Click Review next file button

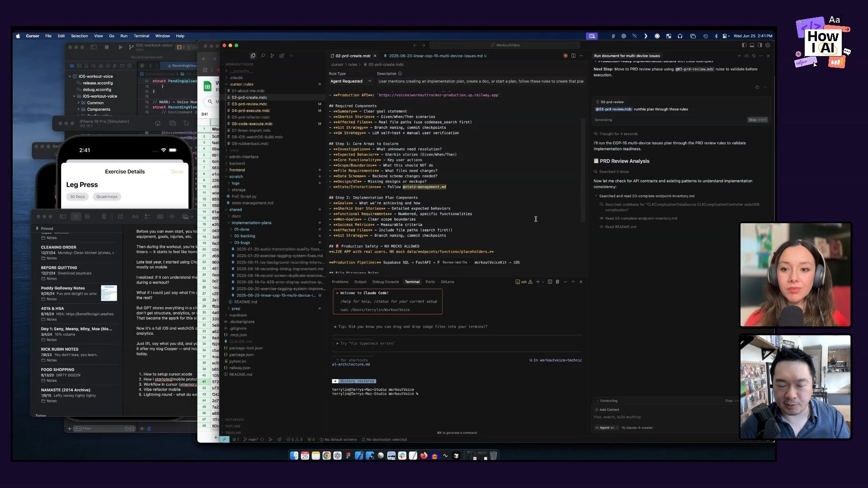click(456, 262)
